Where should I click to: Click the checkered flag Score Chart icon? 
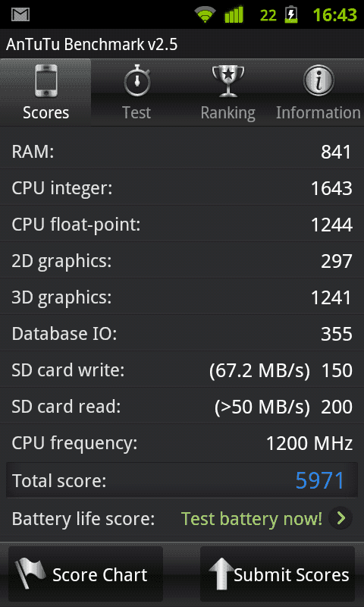click(30, 574)
